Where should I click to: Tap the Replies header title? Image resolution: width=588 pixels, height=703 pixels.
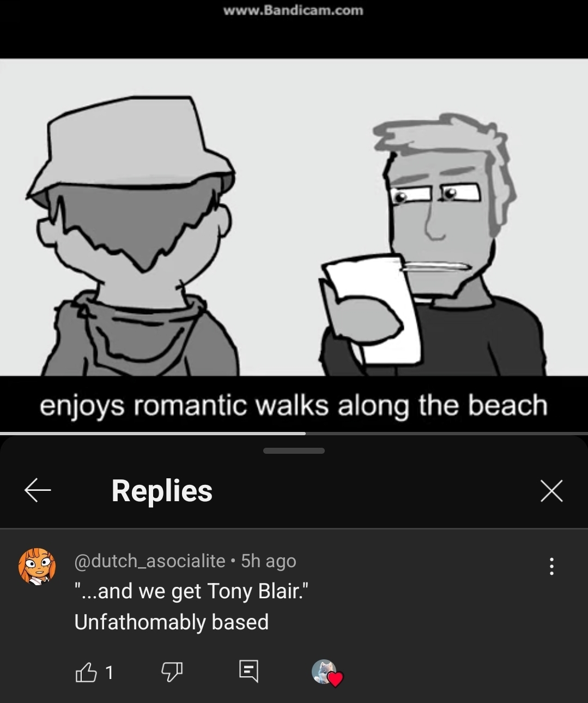162,491
